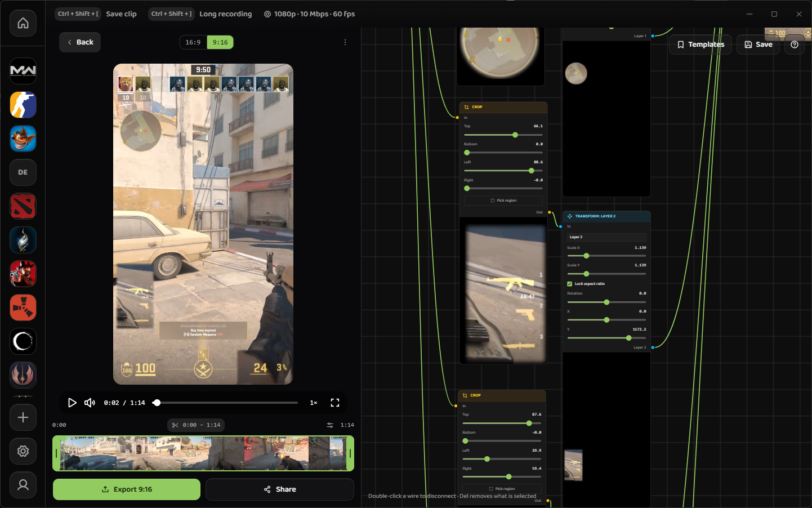Image resolution: width=812 pixels, height=508 pixels.
Task: Click the Share button
Action: tap(280, 489)
